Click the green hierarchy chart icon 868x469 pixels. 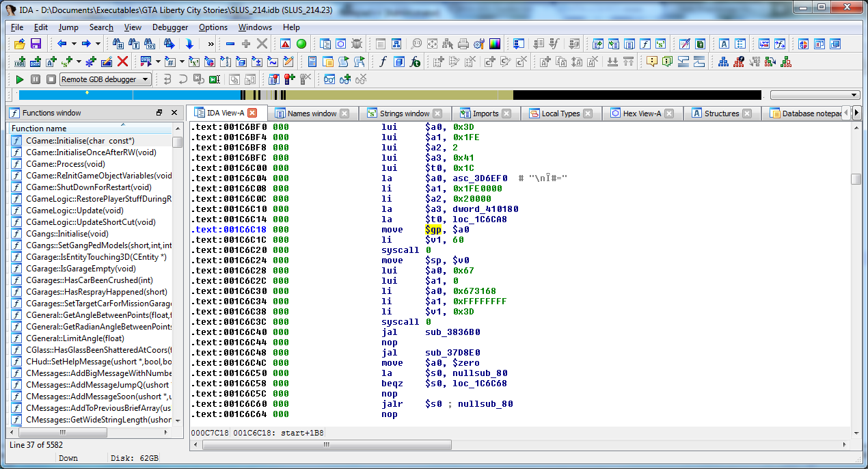pyautogui.click(x=786, y=62)
